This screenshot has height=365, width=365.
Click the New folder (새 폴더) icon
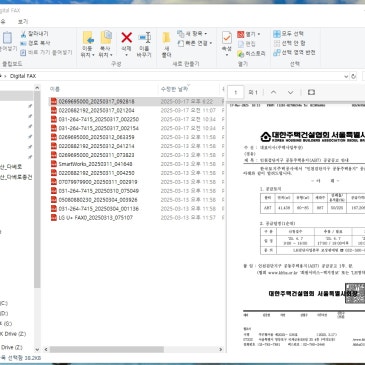coord(166,37)
